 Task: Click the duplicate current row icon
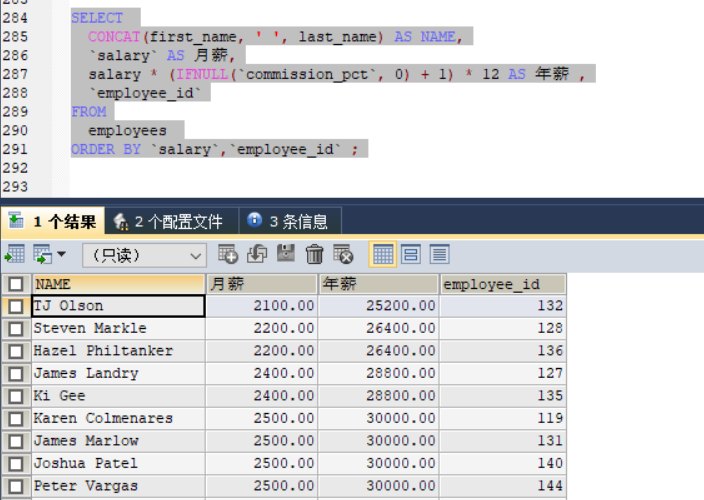pos(257,254)
